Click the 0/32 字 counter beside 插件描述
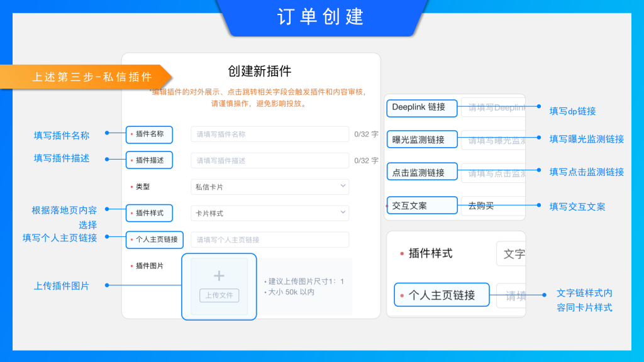Viewport: 644px width, 362px height. [366, 160]
